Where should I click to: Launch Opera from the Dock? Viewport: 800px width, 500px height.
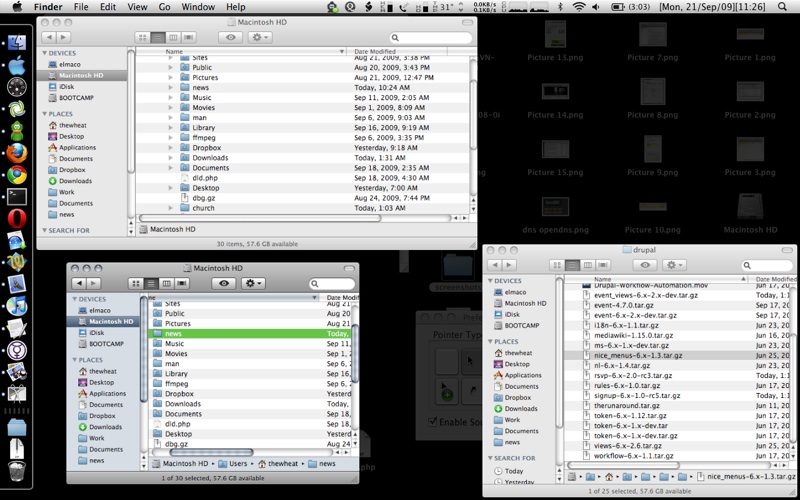tap(16, 218)
